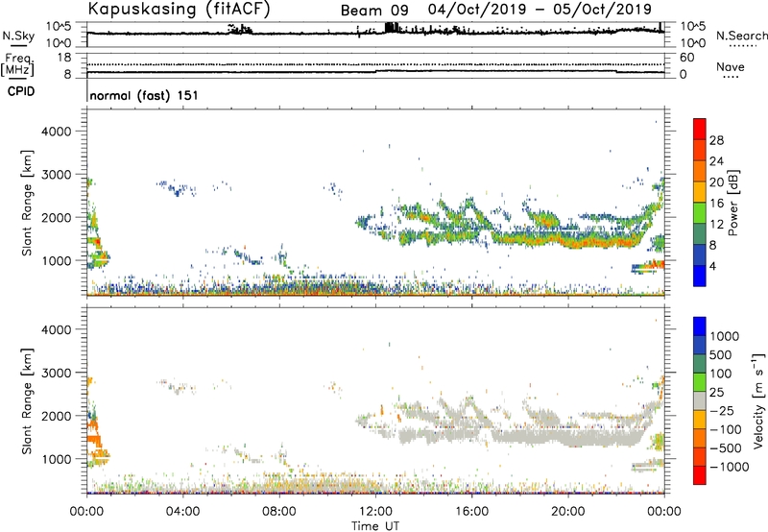Click the red bottom segment of Velocity colorbar
The image size is (768, 532).
pyautogui.click(x=700, y=475)
